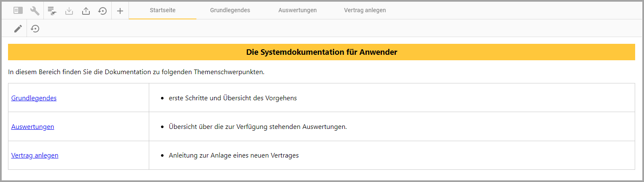Screen dimensions: 644x182
Task: Click restore icon beside the pencil
Action: point(35,29)
